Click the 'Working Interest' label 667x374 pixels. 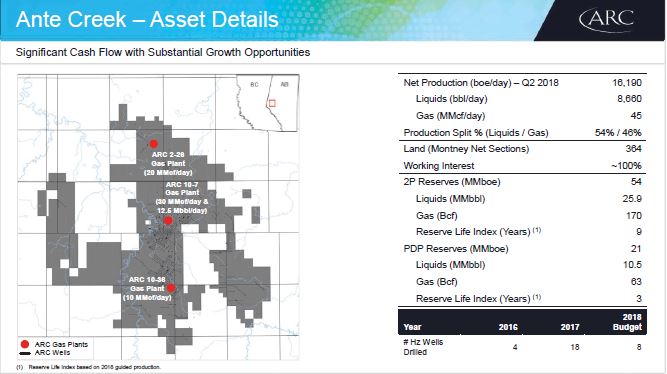pyautogui.click(x=439, y=166)
